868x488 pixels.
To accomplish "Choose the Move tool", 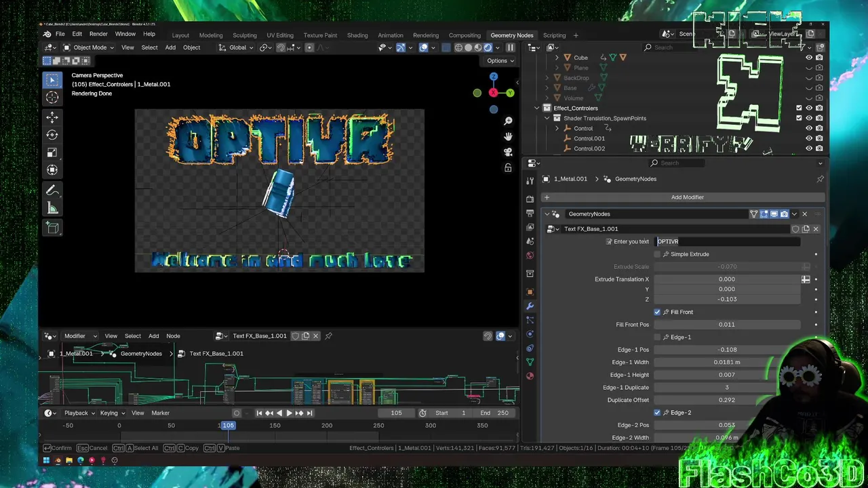I will click(52, 117).
